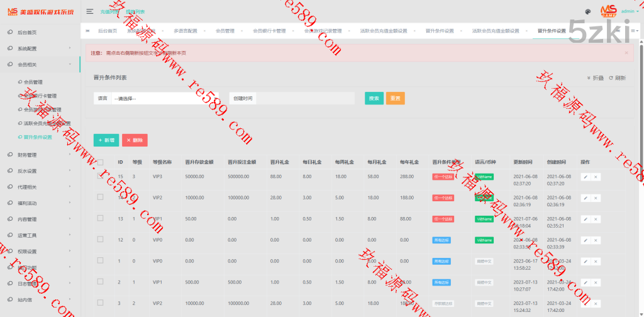Image resolution: width=644 pixels, height=317 pixels.
Task: Switch to 多语言配置 tab
Action: tap(185, 31)
